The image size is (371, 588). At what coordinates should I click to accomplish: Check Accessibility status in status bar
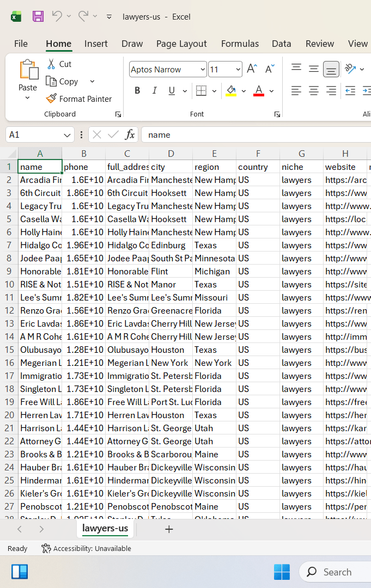(x=86, y=548)
